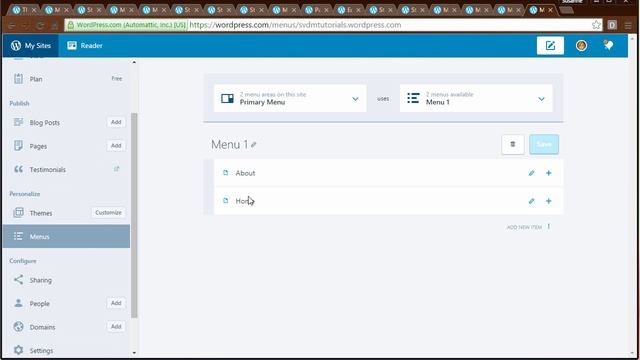
Task: Click Add button next to Blog Posts
Action: (x=116, y=122)
